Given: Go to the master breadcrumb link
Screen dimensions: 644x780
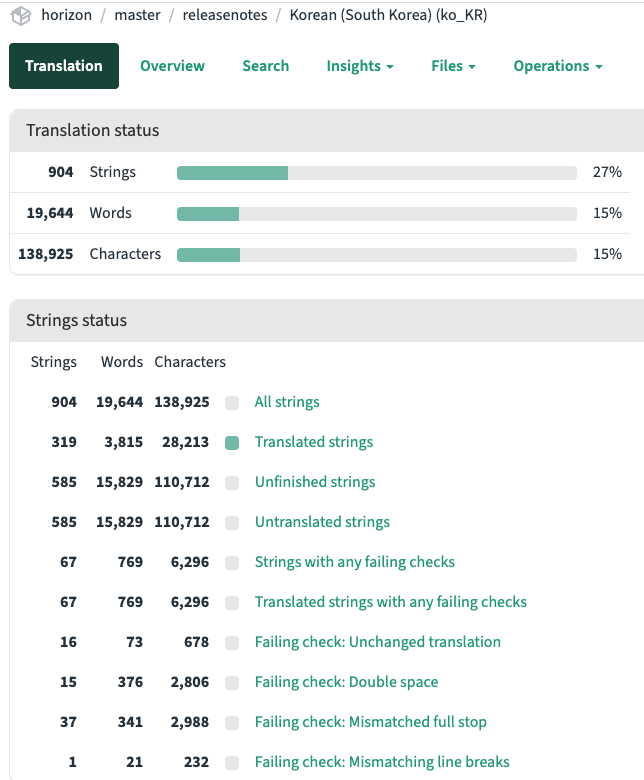Looking at the screenshot, I should (138, 17).
